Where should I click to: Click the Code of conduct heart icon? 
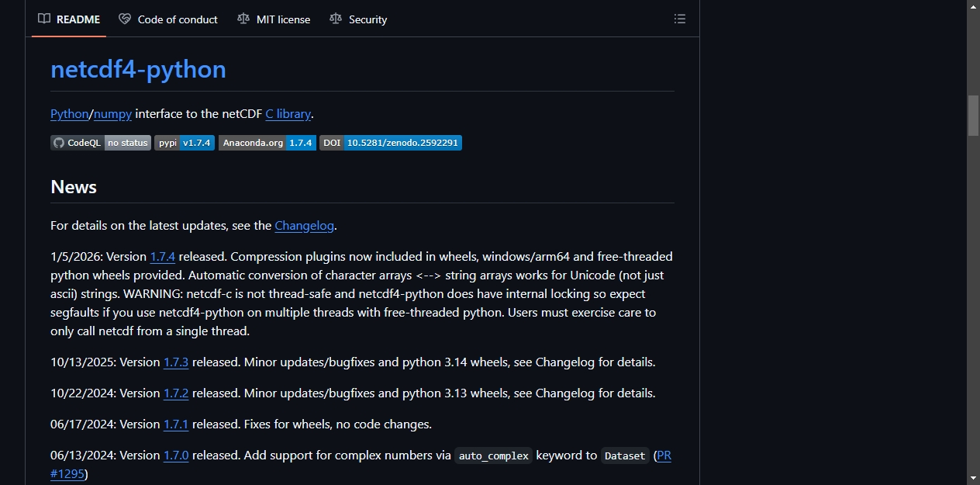[125, 19]
